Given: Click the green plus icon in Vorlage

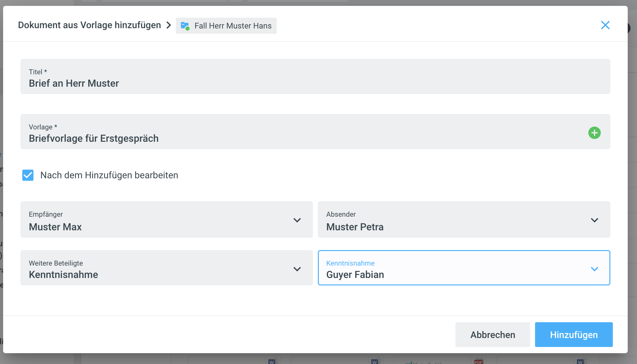Looking at the screenshot, I should tap(594, 133).
